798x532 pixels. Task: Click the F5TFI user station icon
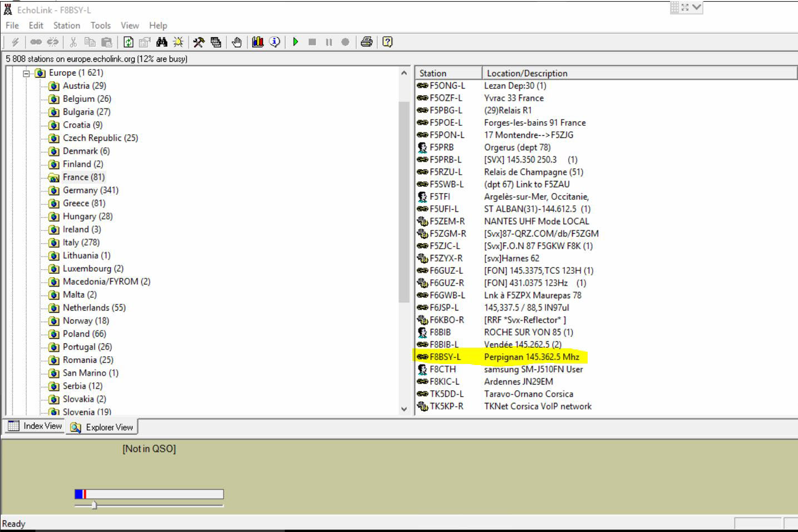422,196
